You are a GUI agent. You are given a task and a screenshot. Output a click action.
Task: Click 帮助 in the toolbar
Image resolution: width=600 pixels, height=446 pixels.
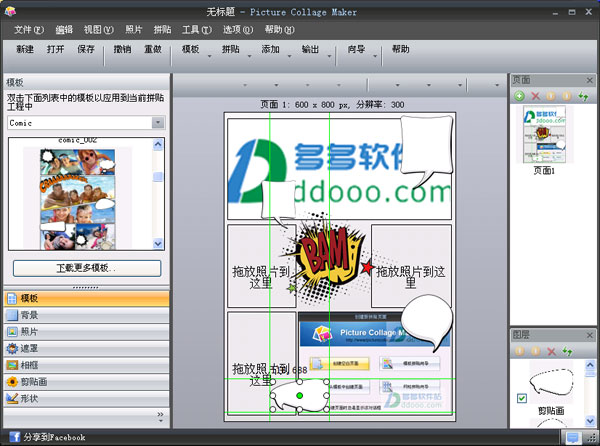[x=401, y=49]
